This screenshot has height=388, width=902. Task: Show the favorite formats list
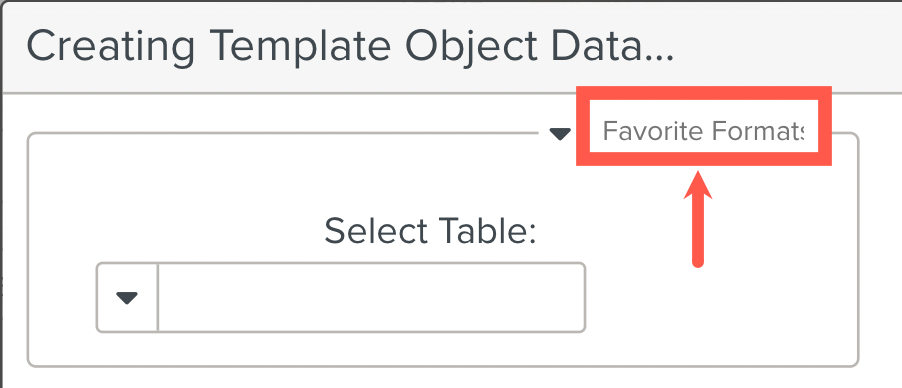click(x=560, y=134)
